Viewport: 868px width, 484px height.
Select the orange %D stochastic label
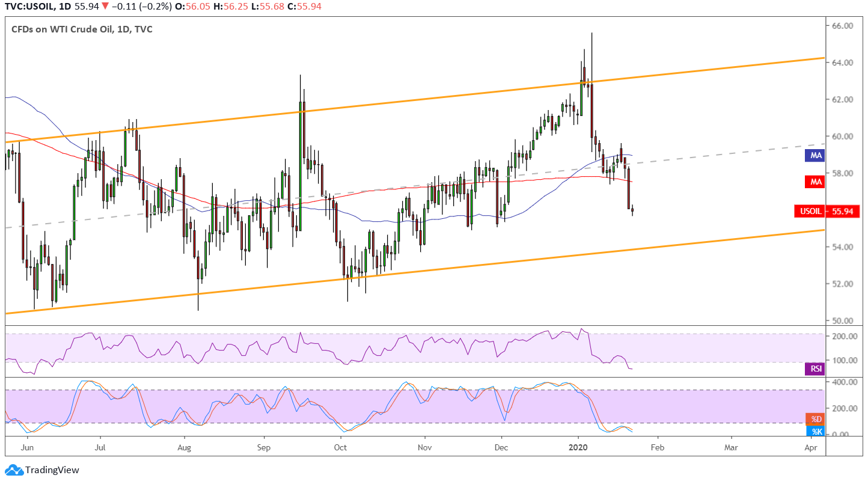[816, 419]
